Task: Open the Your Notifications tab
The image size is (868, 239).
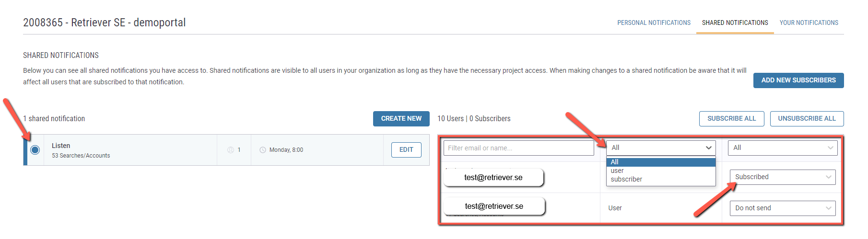Action: [809, 23]
